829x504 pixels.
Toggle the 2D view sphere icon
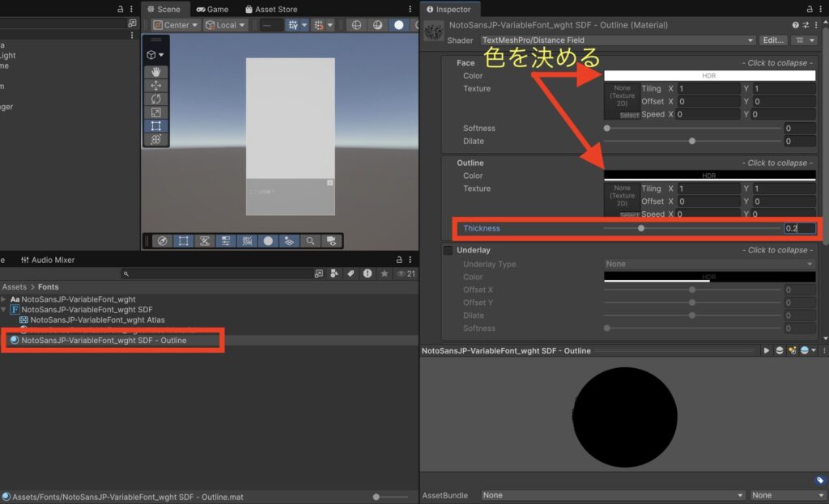point(377,25)
